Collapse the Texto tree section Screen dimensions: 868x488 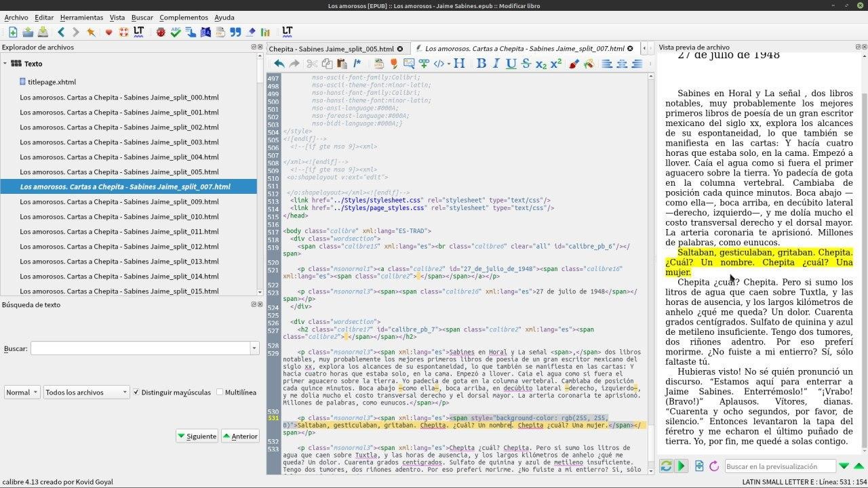[x=5, y=64]
